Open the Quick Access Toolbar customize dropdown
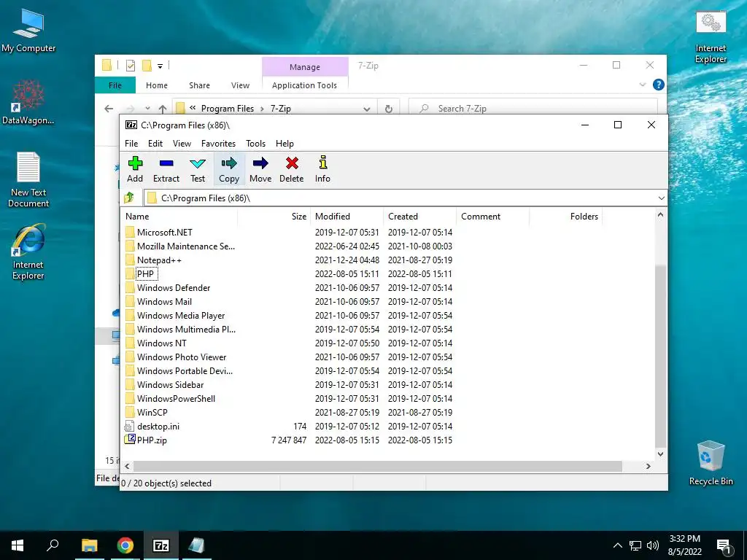Viewport: 747px width, 560px height. pyautogui.click(x=160, y=66)
